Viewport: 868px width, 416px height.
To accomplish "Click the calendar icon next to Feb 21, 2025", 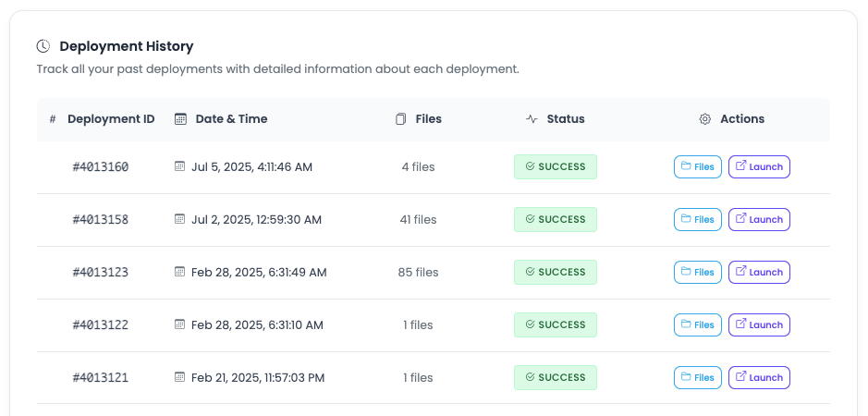I will click(x=180, y=378).
